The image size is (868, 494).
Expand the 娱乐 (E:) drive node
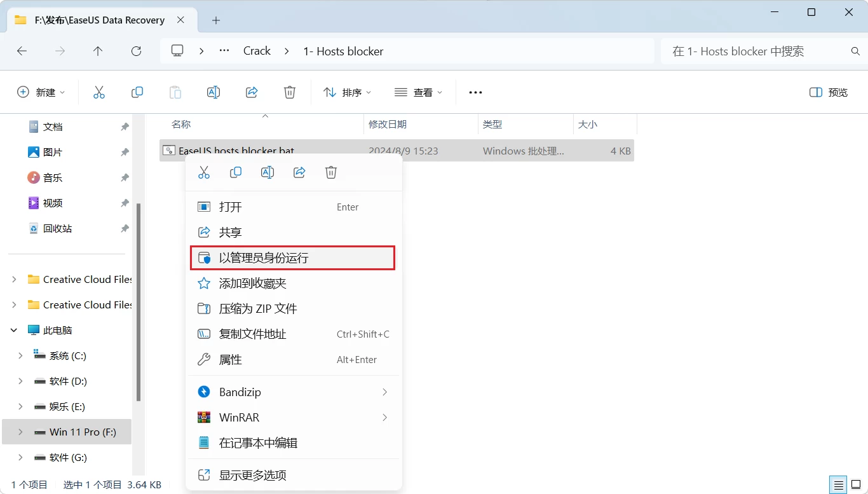click(20, 407)
